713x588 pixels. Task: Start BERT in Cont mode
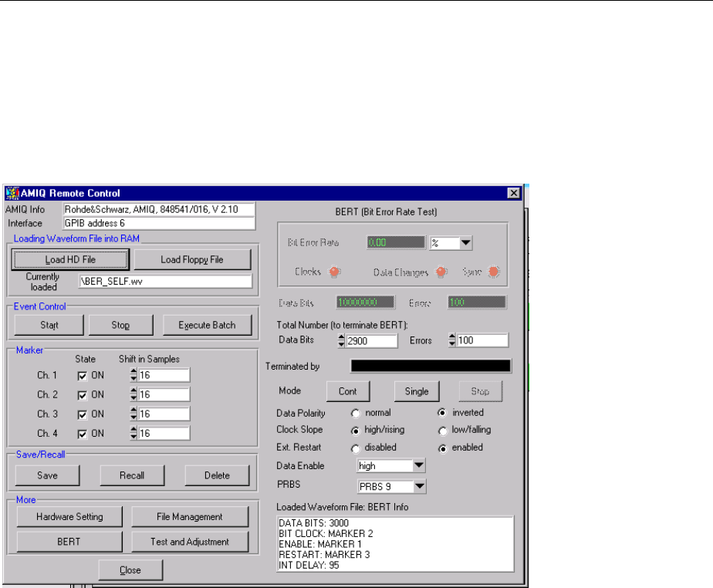tap(348, 391)
